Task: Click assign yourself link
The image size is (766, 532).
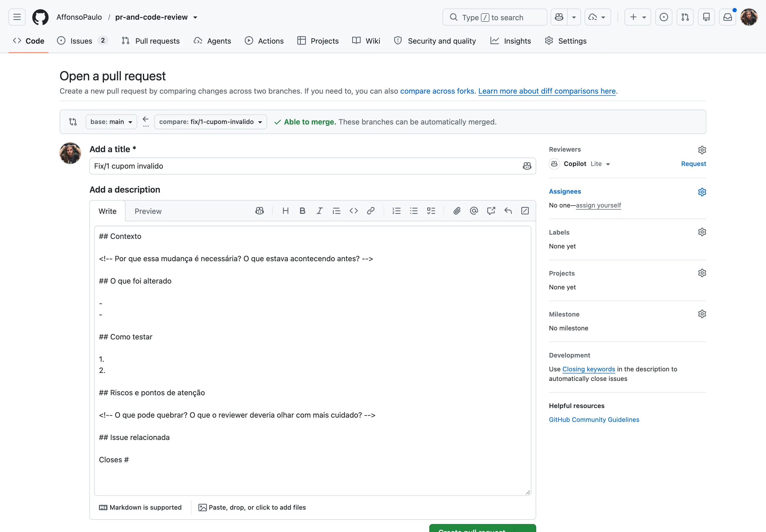Action: coord(598,205)
